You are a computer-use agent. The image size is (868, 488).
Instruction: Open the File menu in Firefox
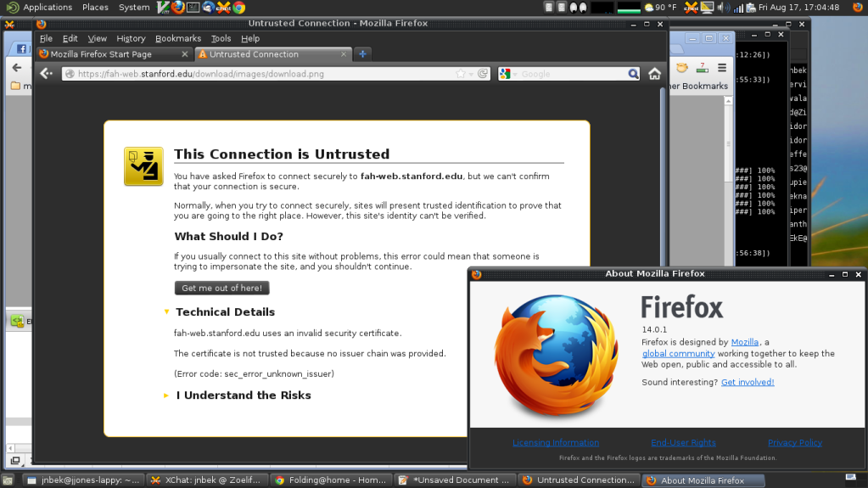coord(46,38)
